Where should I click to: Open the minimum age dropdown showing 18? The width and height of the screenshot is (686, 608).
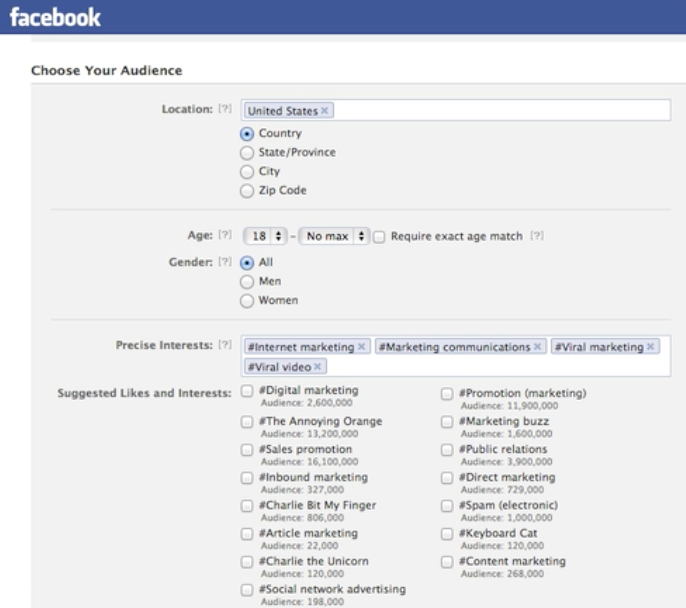pyautogui.click(x=265, y=236)
